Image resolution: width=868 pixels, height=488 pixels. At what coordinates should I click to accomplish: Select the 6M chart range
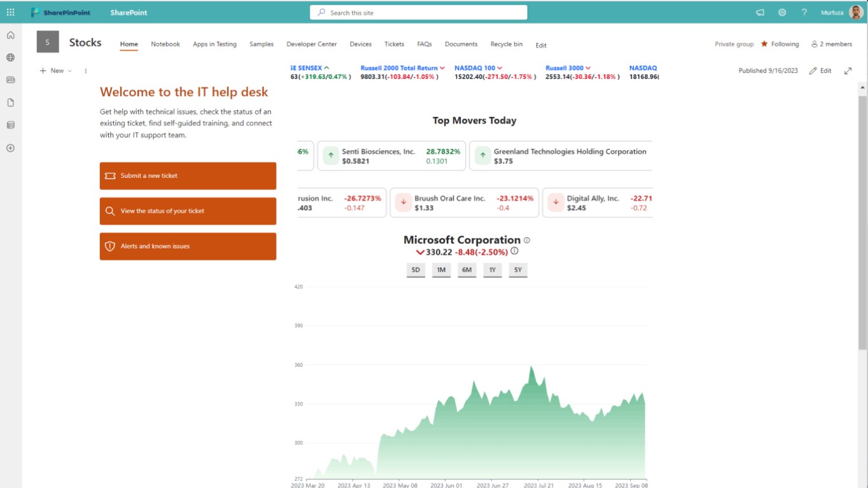[x=467, y=270]
